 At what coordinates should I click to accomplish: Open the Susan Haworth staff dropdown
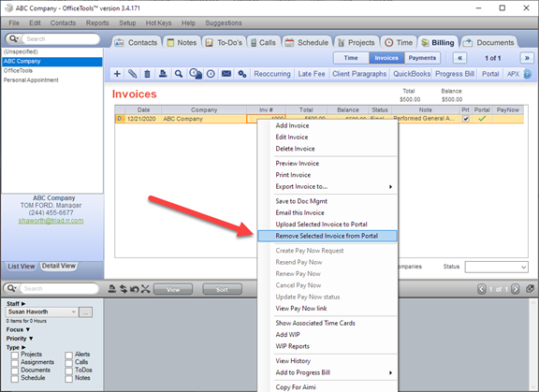(x=41, y=312)
